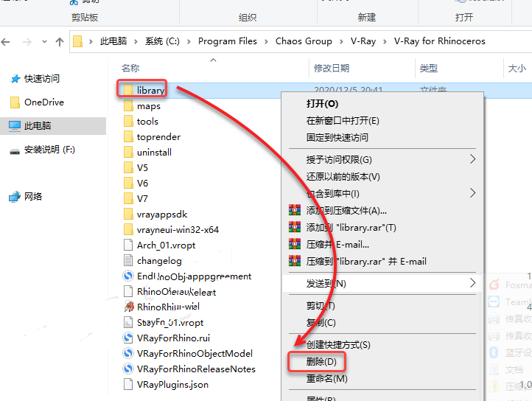Select 系统 (C:) breadcrumb segment
532x401 pixels.
click(x=162, y=41)
